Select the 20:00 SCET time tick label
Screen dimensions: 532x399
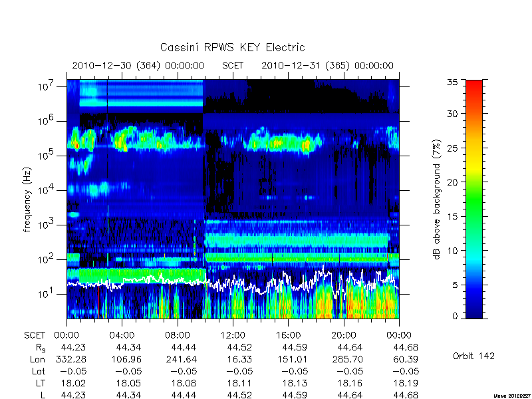pyautogui.click(x=344, y=335)
